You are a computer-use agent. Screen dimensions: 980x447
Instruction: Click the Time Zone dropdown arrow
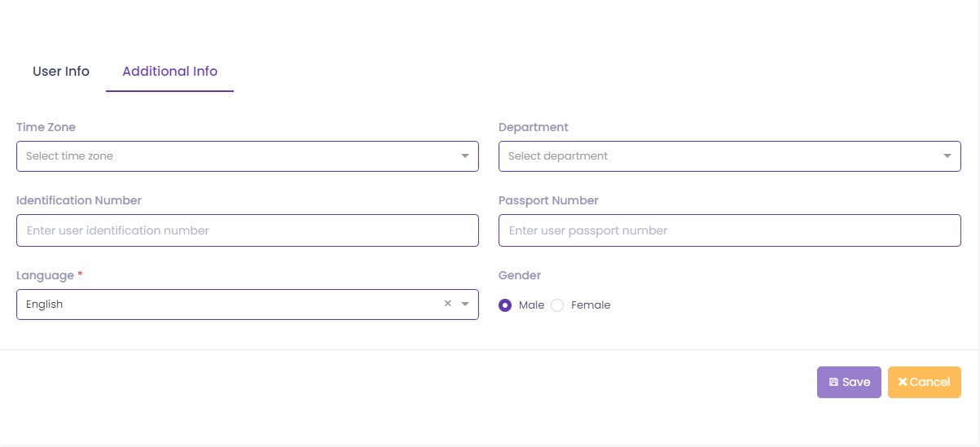465,156
